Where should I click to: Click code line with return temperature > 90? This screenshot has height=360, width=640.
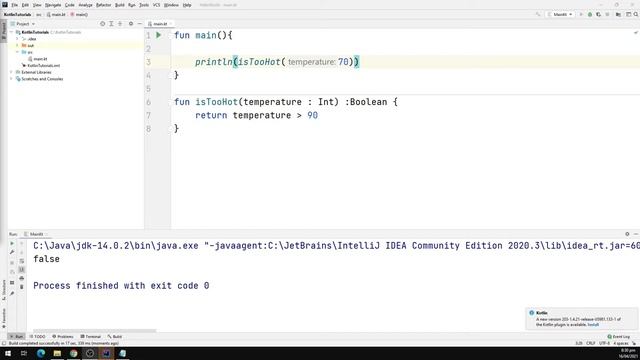(256, 115)
